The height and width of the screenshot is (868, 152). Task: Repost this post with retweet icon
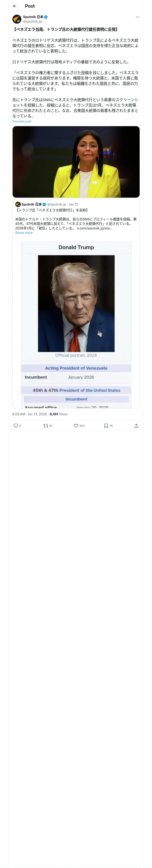[x=45, y=426]
